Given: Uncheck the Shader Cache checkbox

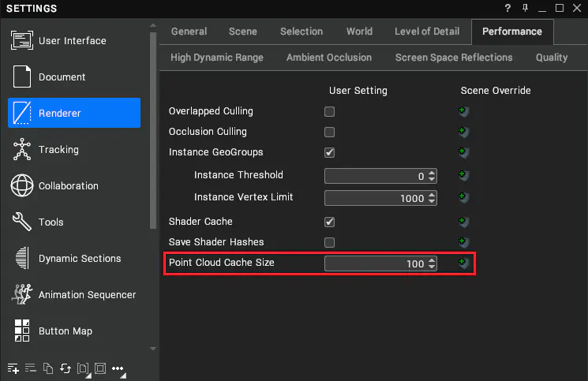Looking at the screenshot, I should click(329, 222).
